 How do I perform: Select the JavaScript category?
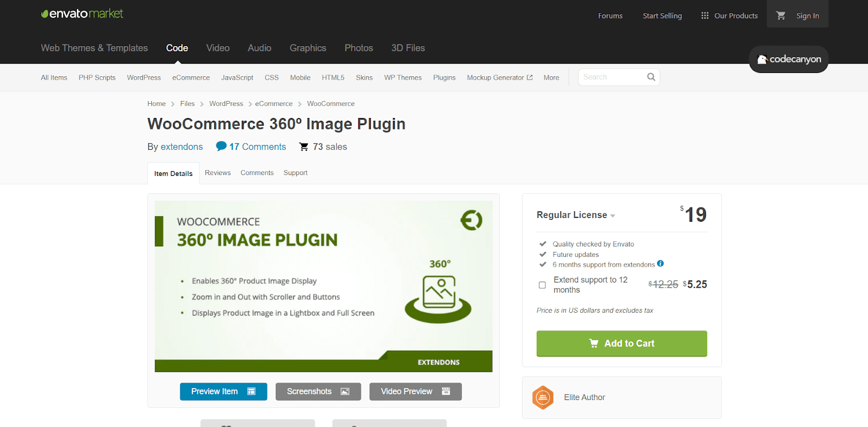pyautogui.click(x=237, y=77)
